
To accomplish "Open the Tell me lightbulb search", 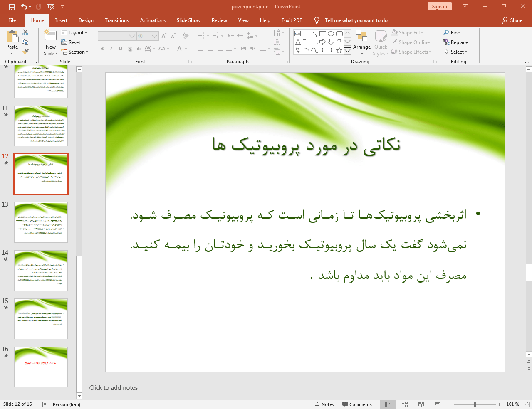I will (317, 20).
